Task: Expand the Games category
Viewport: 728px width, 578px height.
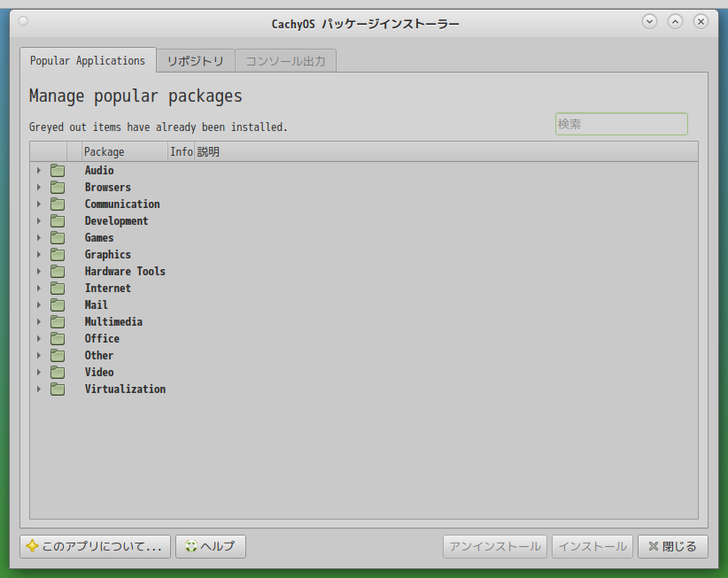Action: (x=39, y=237)
